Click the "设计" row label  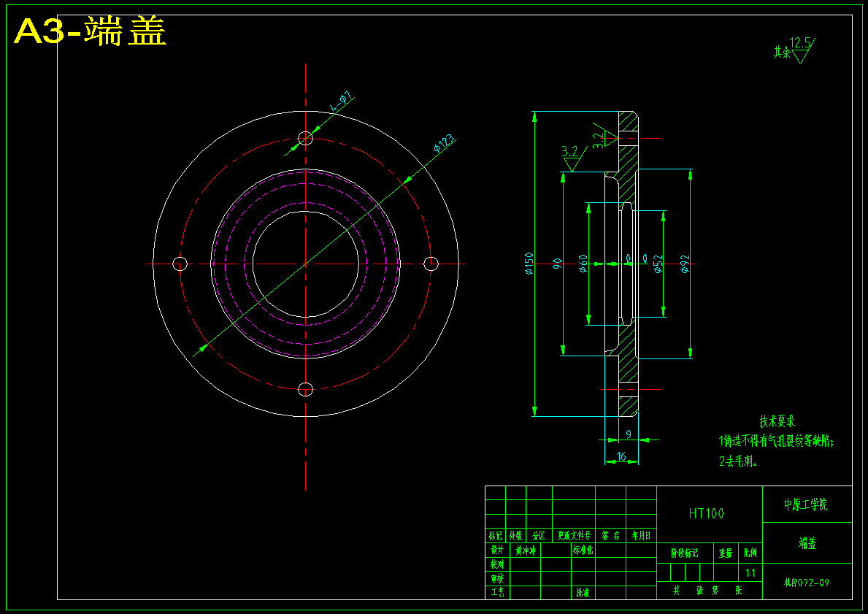[x=496, y=550]
